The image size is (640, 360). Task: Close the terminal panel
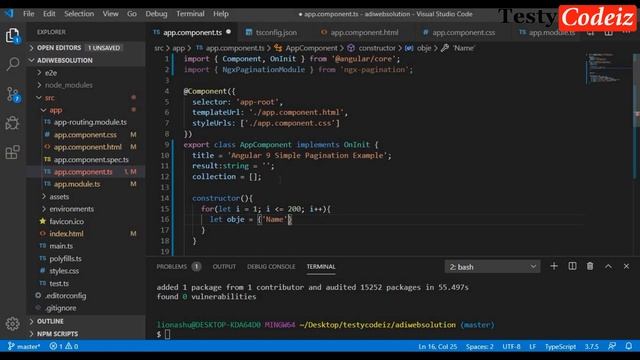pos(626,266)
